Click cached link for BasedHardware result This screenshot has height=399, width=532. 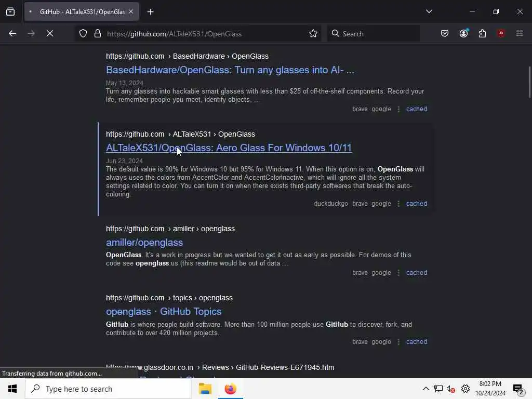tap(417, 109)
